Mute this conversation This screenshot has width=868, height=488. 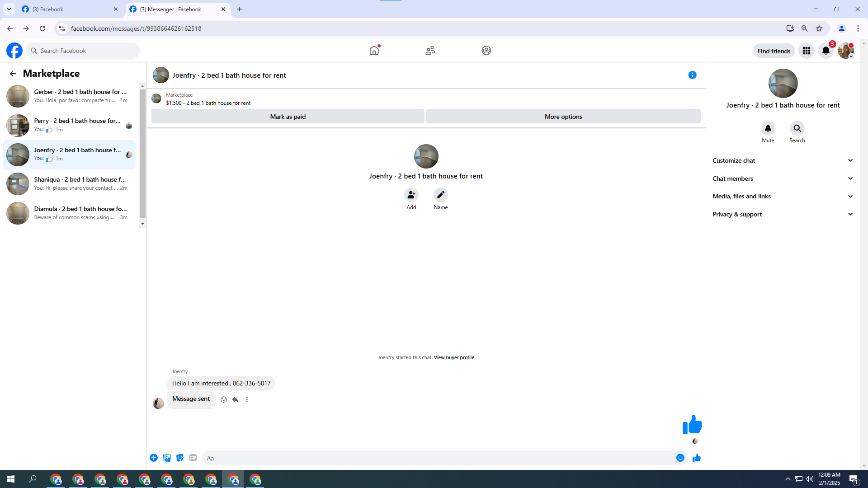[x=768, y=128]
